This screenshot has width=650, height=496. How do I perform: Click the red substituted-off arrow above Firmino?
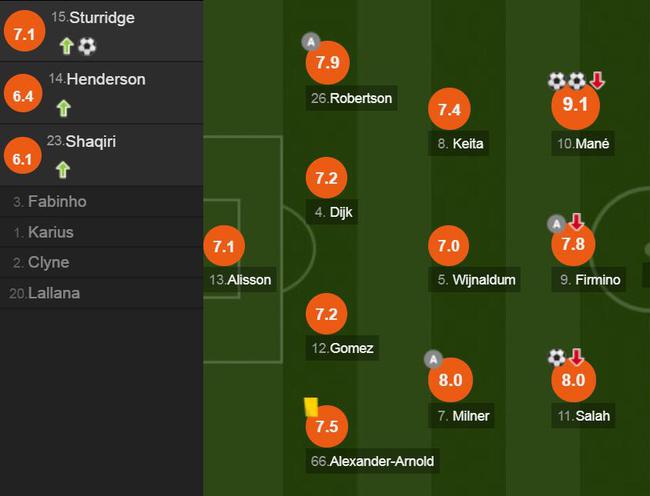click(576, 222)
